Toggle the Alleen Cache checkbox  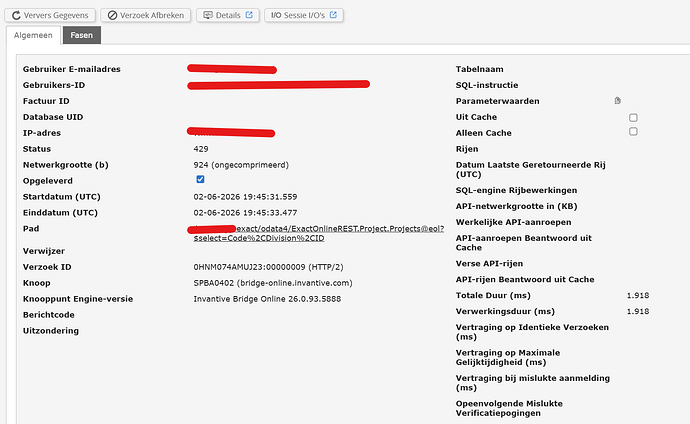tap(633, 132)
